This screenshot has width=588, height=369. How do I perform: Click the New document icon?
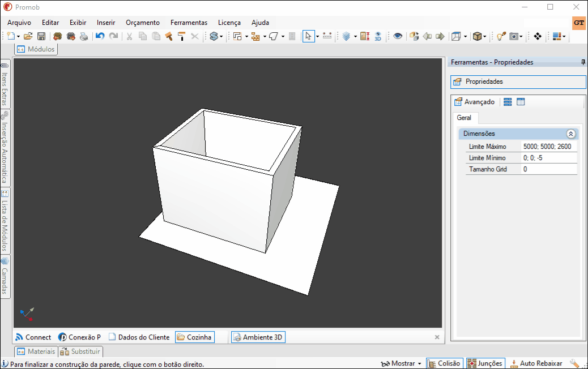pos(11,36)
